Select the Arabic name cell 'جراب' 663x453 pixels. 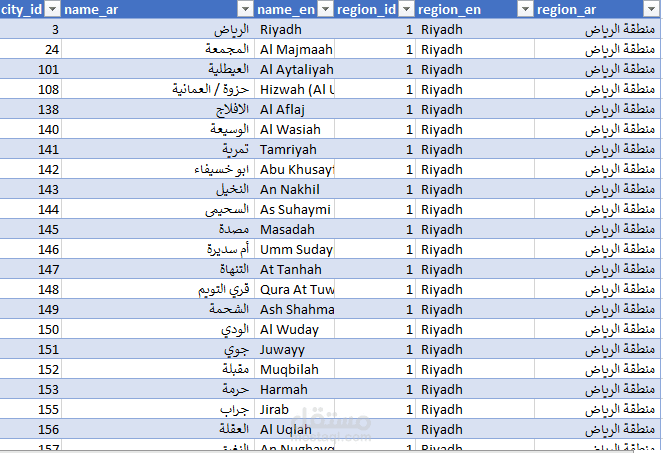click(x=158, y=409)
